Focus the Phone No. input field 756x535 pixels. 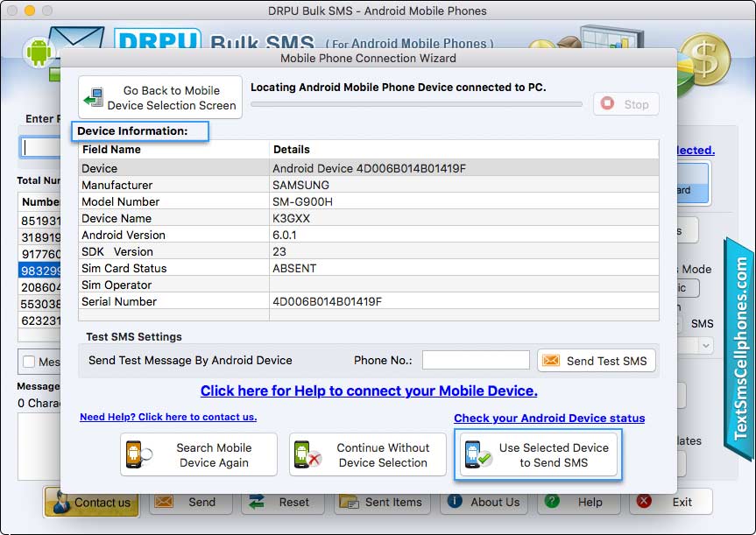tap(476, 360)
